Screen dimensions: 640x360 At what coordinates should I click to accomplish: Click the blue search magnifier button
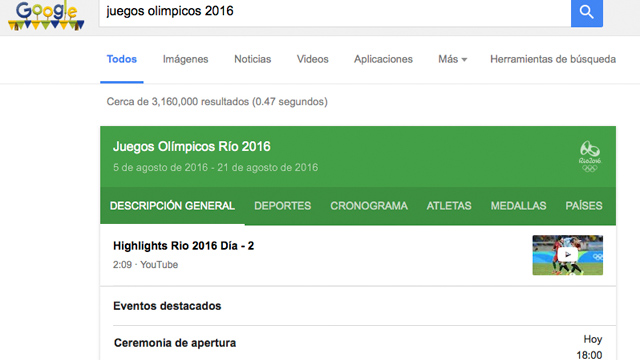(x=587, y=13)
